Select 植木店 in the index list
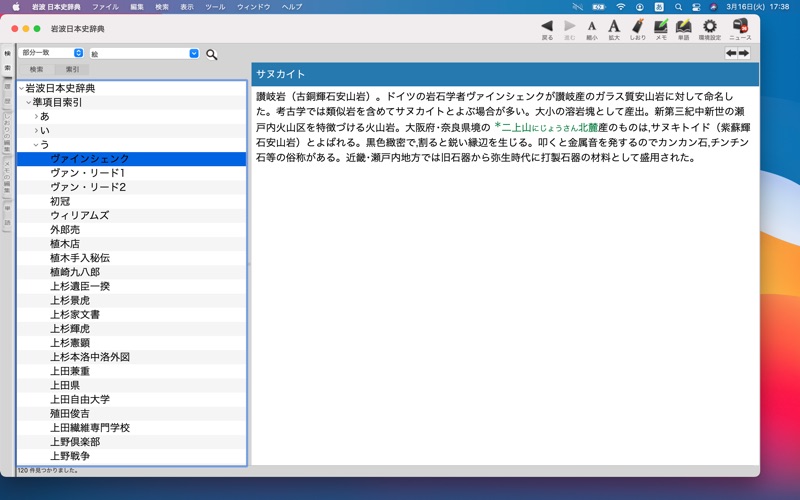 coord(65,244)
